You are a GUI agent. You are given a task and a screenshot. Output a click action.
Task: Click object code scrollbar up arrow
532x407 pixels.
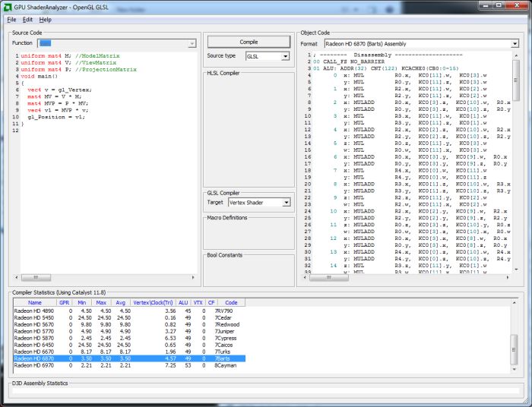516,55
